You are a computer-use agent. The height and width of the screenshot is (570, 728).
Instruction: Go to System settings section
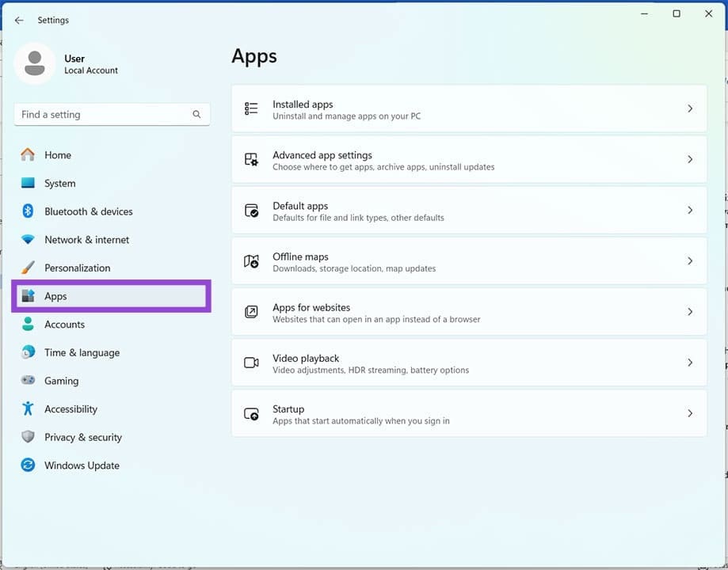(x=60, y=184)
